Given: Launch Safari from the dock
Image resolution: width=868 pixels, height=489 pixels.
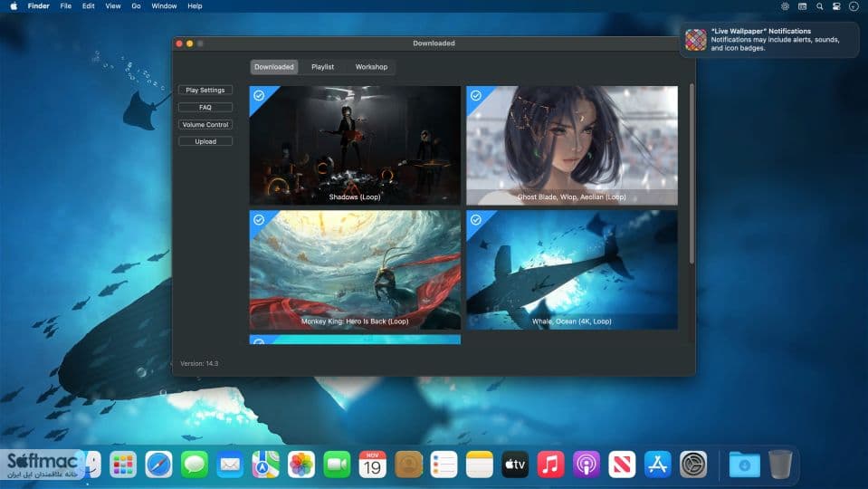Looking at the screenshot, I should pyautogui.click(x=158, y=464).
